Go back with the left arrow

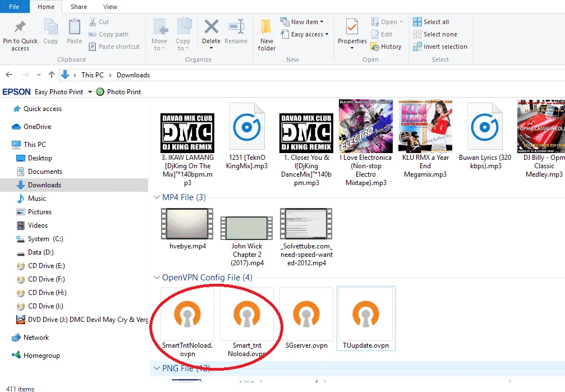pyautogui.click(x=9, y=75)
